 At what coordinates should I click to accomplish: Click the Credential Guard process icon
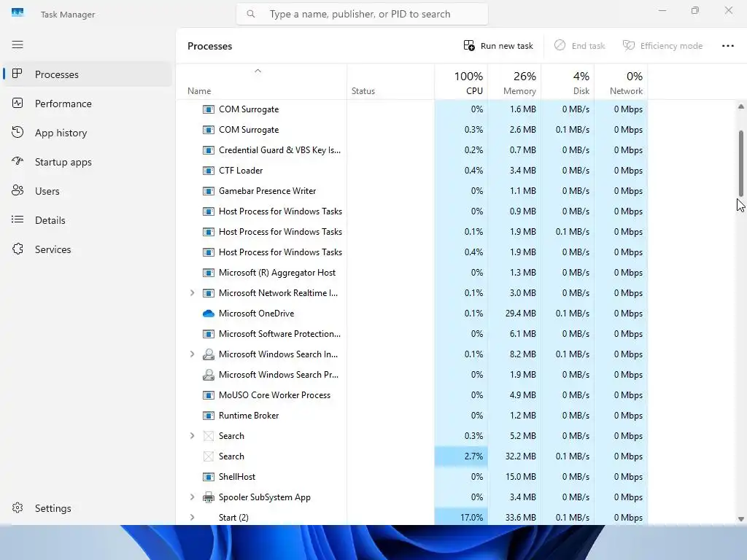tap(208, 150)
